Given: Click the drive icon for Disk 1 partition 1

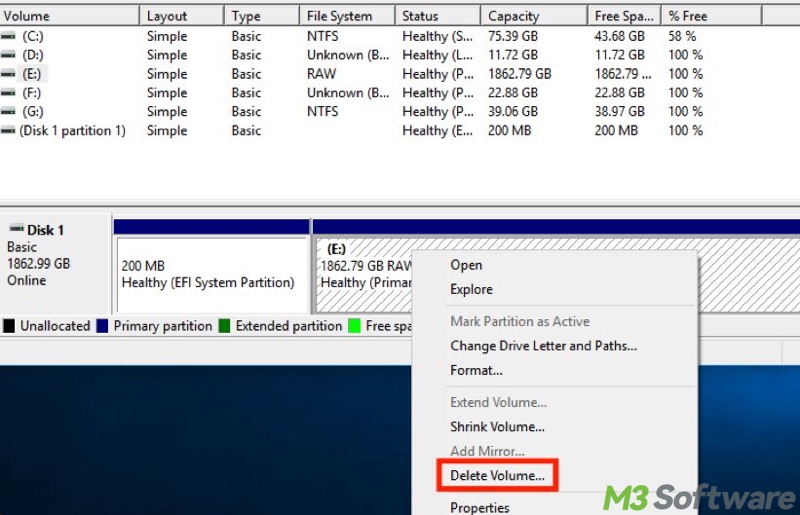Looking at the screenshot, I should [8, 130].
